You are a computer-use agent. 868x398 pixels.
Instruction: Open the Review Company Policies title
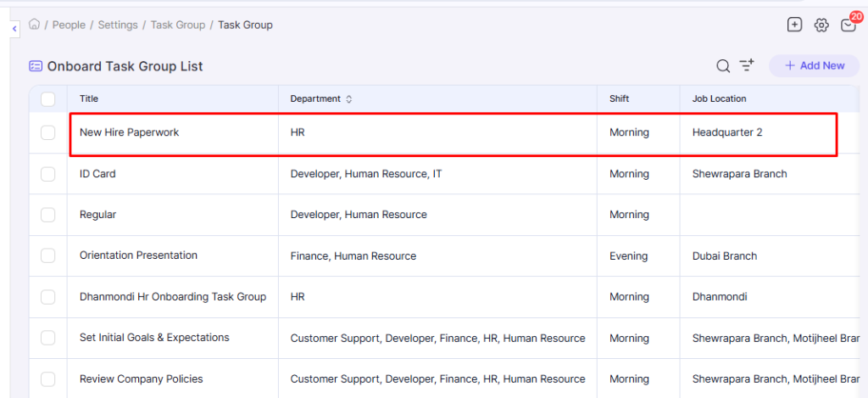[x=142, y=379]
